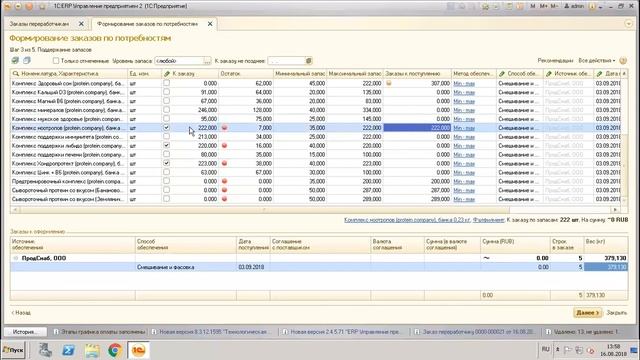This screenshot has width=640, height=360.
Task: Click the M- button in title bar
Action: [554, 6]
